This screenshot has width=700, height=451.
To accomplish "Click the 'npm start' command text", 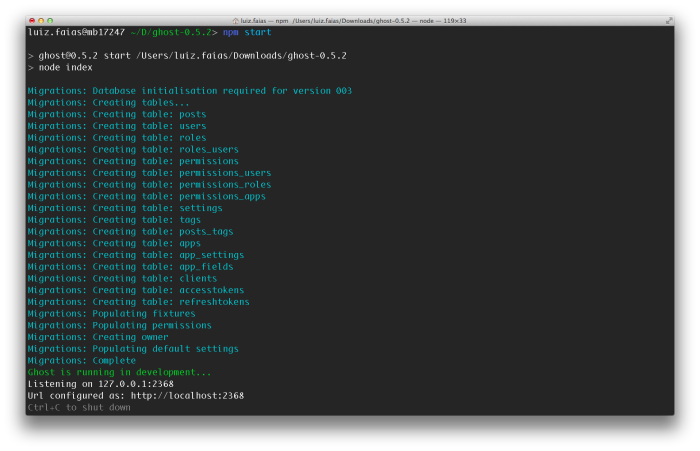I will [247, 32].
